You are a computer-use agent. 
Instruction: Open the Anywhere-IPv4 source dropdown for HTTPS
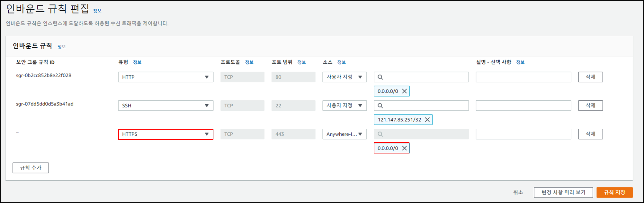click(x=344, y=134)
